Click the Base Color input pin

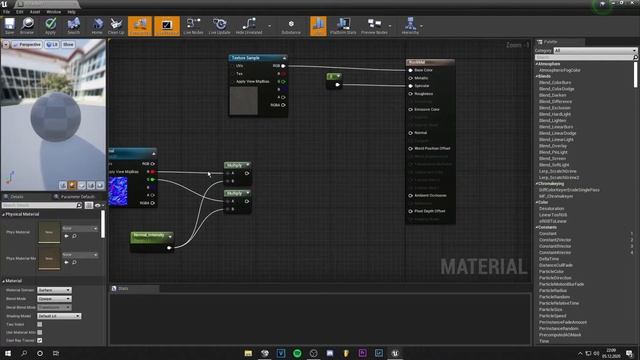click(x=411, y=70)
